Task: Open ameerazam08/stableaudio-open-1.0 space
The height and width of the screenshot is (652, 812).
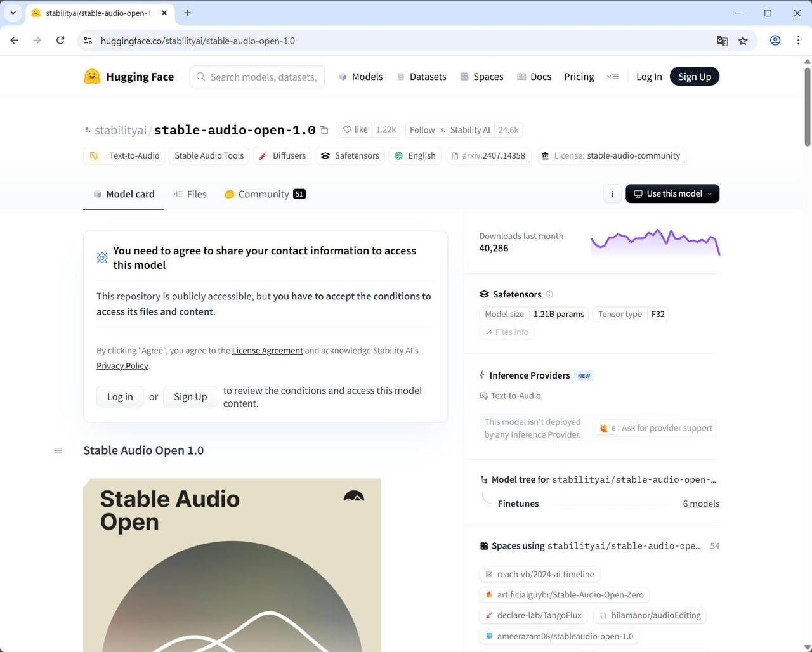Action: [560, 636]
